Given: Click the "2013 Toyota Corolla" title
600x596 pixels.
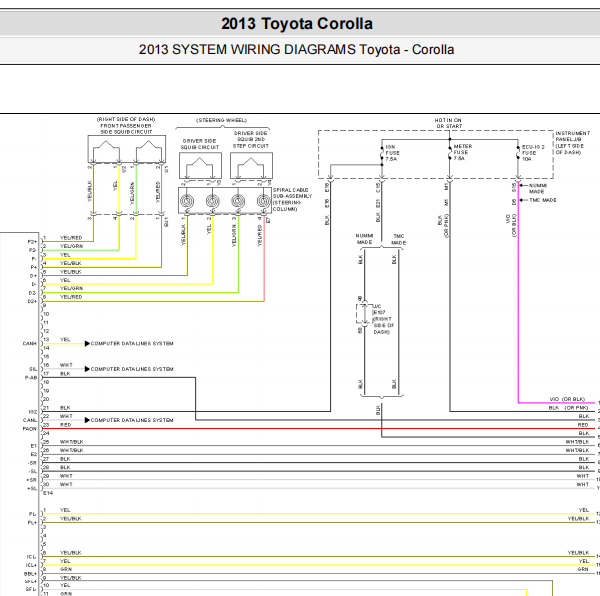Looking at the screenshot, I should point(297,24).
